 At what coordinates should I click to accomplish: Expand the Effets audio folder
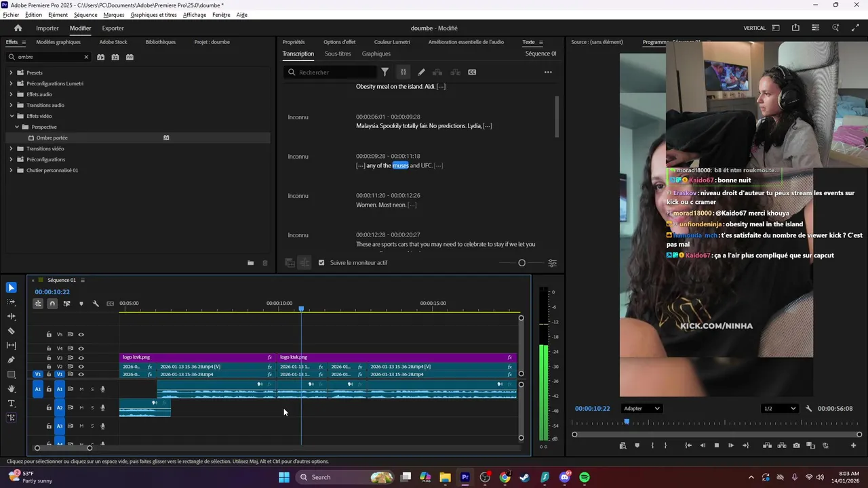[11, 94]
